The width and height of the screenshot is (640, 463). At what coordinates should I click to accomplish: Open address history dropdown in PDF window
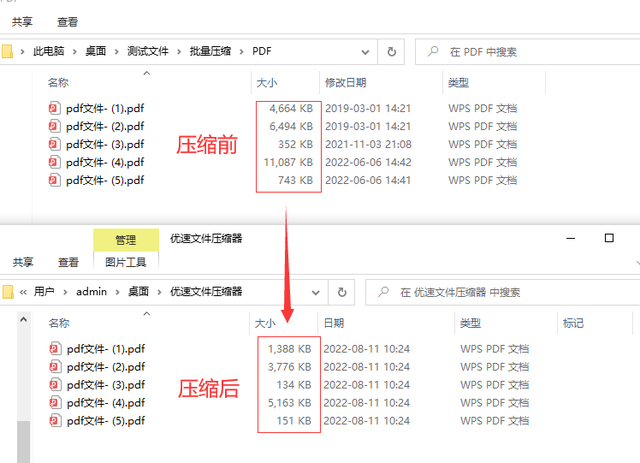pyautogui.click(x=365, y=52)
